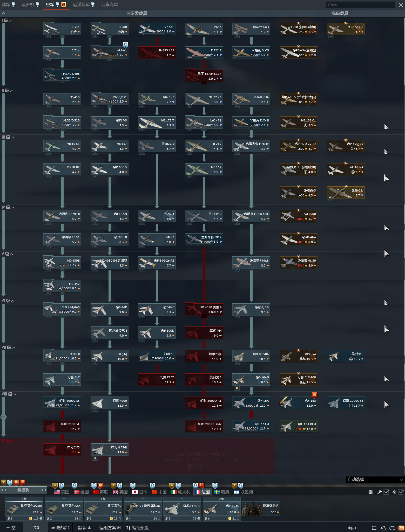405x532 pixels.
Task: Click the settings gear icon
Action: (370, 492)
